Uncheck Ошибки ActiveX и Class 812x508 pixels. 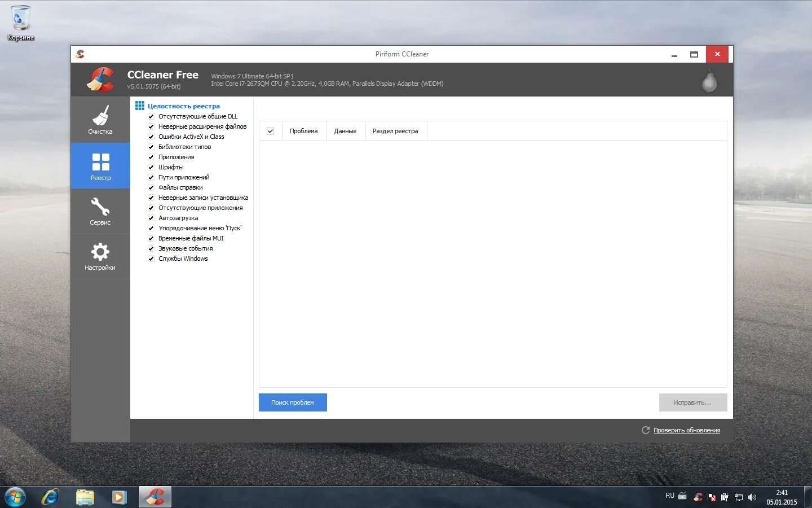pyautogui.click(x=151, y=137)
